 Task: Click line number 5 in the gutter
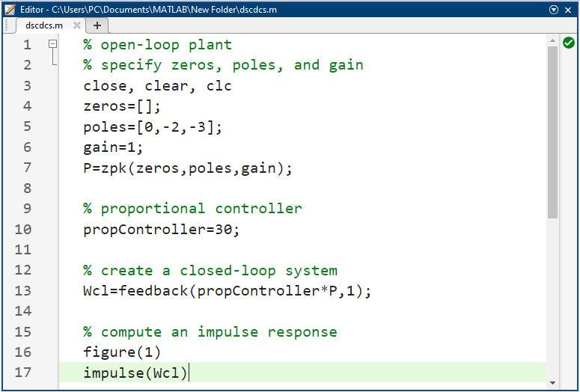click(x=27, y=126)
